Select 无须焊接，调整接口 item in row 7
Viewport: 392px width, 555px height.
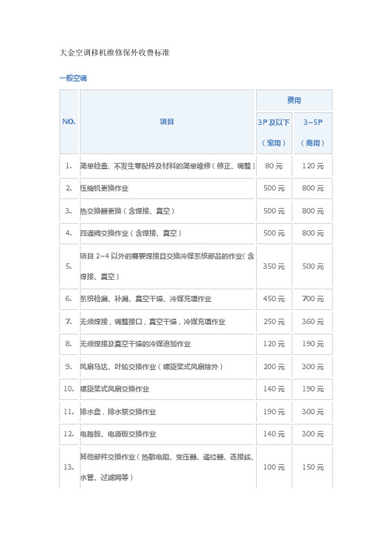click(x=153, y=322)
